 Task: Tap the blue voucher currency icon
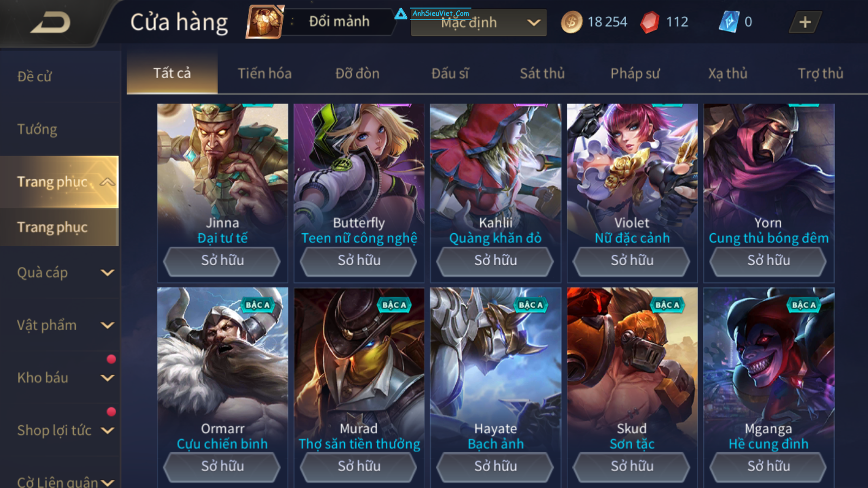pos(729,22)
